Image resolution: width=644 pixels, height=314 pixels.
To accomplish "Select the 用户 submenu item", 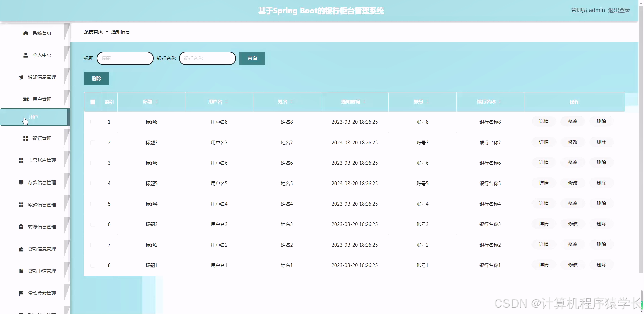I will coord(35,117).
